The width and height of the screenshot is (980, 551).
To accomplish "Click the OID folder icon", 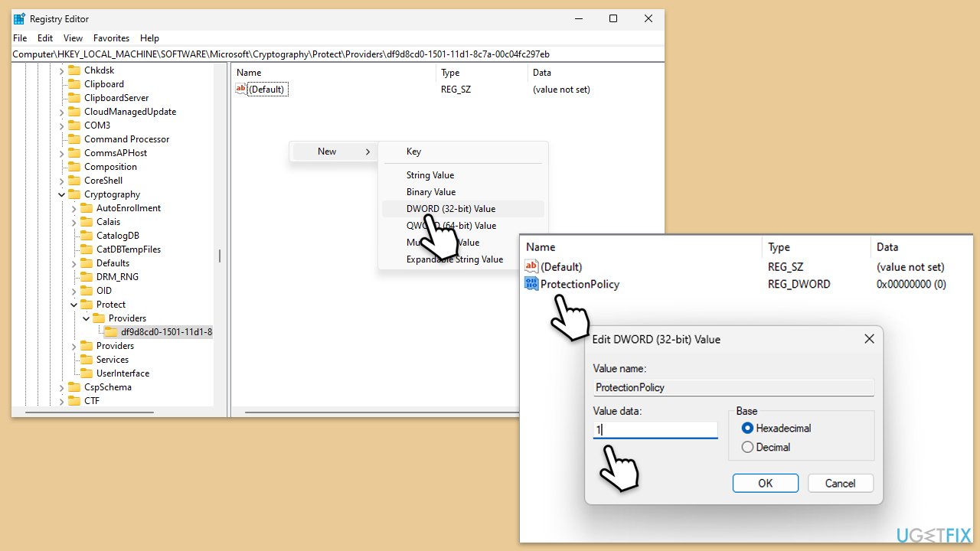I will (87, 291).
